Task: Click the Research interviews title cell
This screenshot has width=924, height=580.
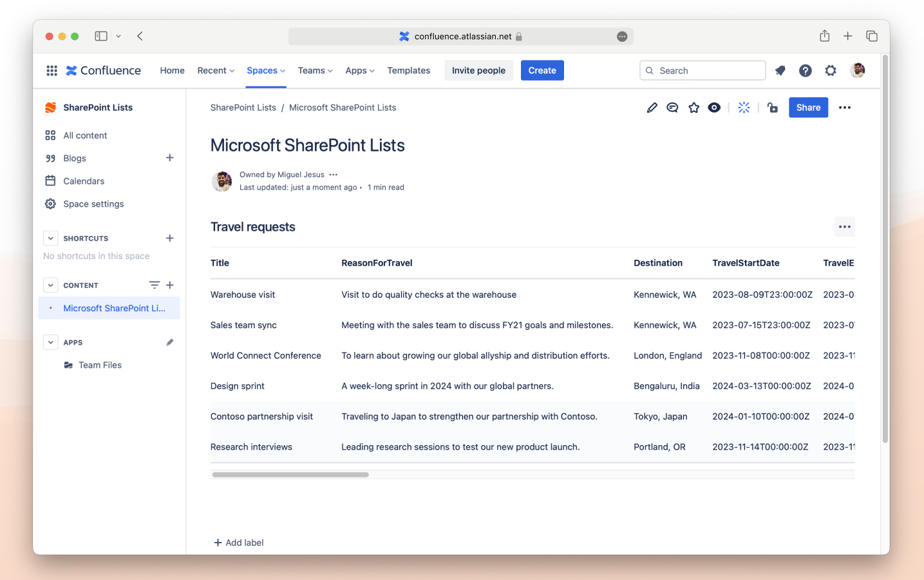Action: pos(251,447)
